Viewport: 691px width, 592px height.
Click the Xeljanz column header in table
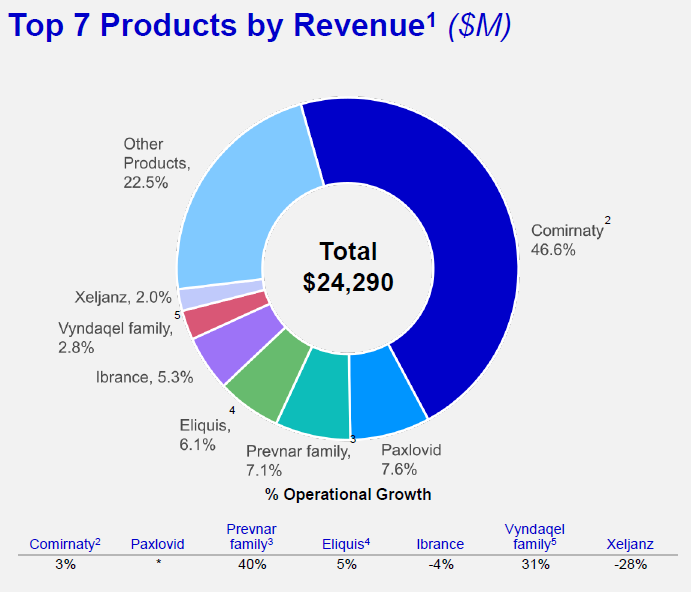pos(630,544)
